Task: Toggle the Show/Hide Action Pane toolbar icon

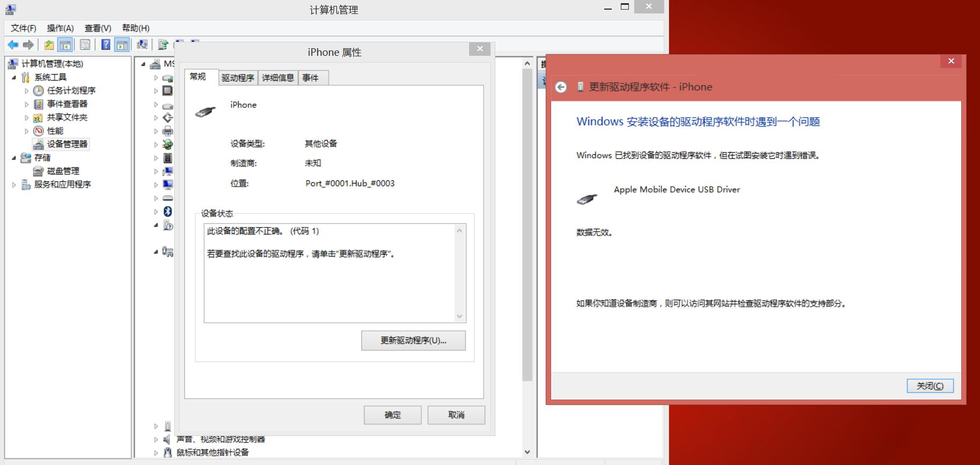Action: click(x=122, y=45)
